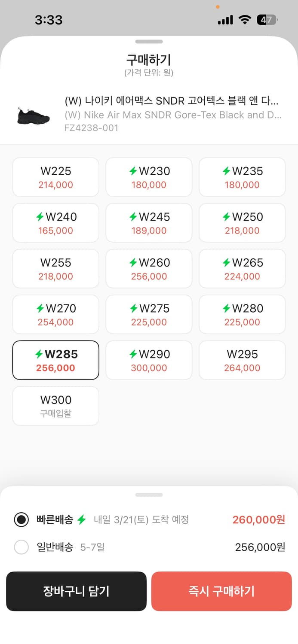Tap the cellular signal bars icon
Image resolution: width=298 pixels, height=644 pixels.
(225, 20)
